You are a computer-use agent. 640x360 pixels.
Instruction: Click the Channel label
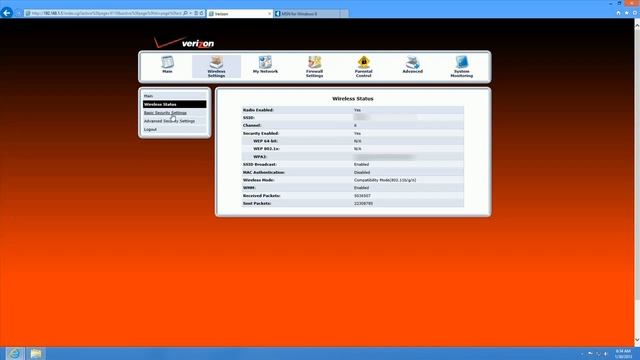click(x=252, y=126)
